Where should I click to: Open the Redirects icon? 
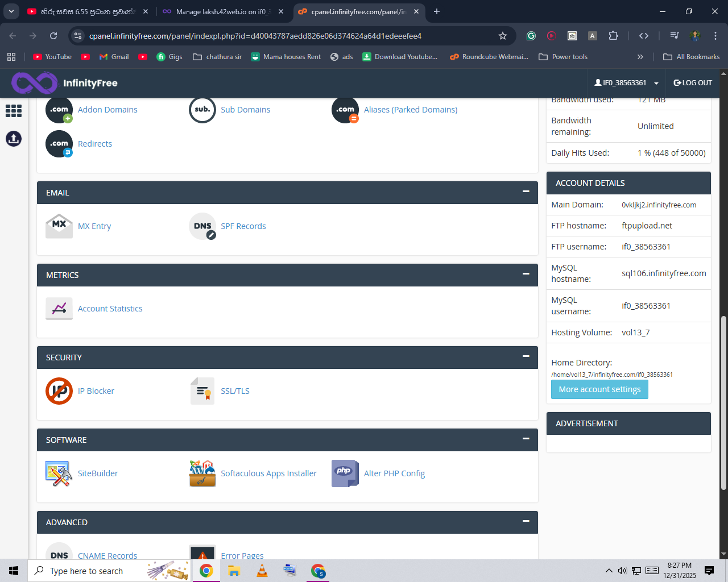point(59,144)
